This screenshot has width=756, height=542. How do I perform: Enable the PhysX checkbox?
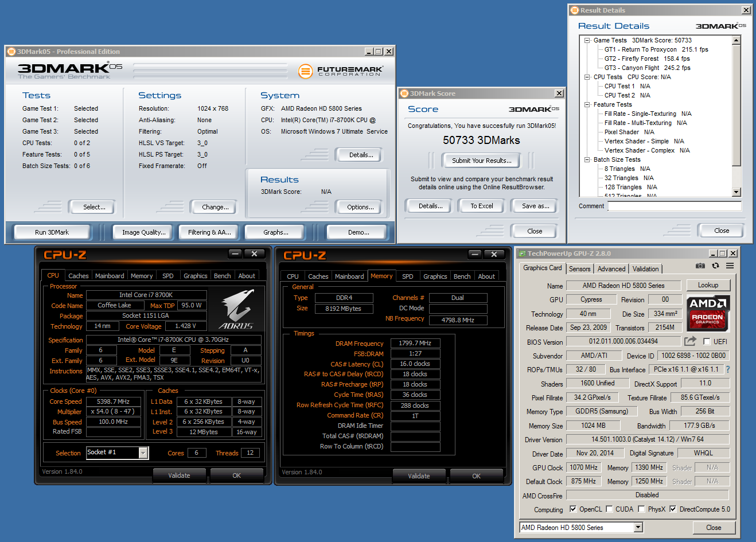[x=642, y=509]
